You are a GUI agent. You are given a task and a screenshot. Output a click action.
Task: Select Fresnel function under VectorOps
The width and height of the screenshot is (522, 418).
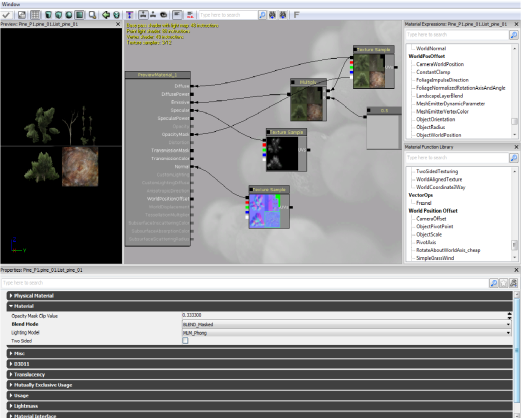423,203
